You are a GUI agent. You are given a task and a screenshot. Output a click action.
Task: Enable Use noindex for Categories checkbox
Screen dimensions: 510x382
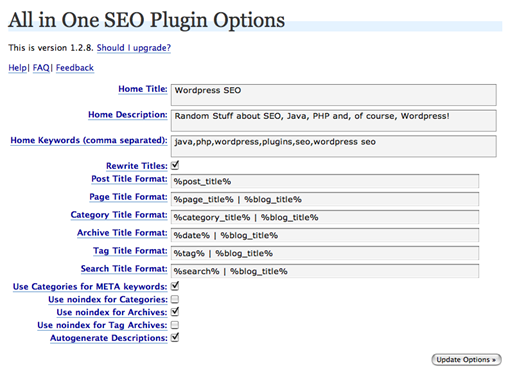[x=175, y=299]
